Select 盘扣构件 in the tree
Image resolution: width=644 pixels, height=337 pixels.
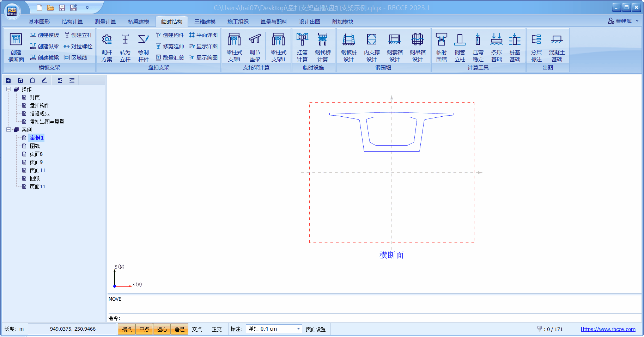point(40,105)
